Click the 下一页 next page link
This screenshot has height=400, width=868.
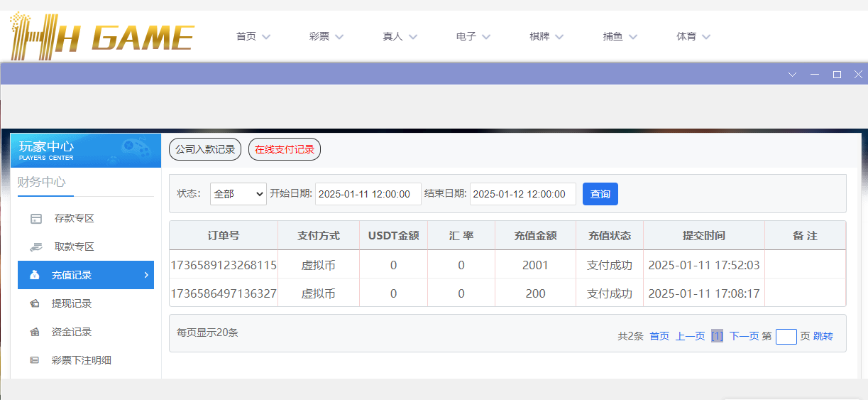[744, 337]
